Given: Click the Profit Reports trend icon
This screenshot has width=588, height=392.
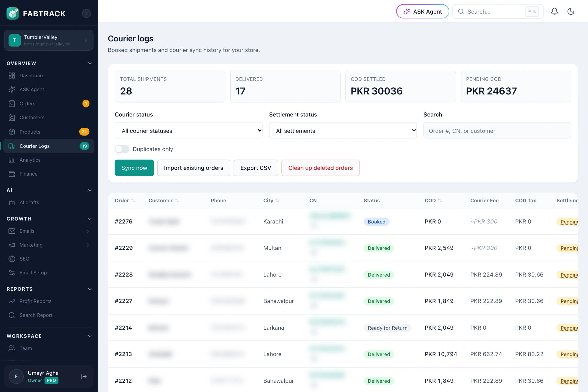Looking at the screenshot, I should (x=12, y=301).
